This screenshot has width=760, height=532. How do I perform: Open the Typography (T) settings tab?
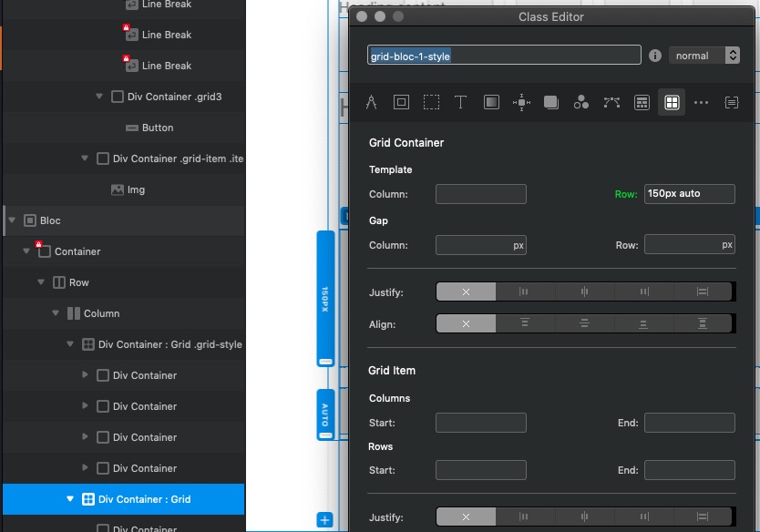pyautogui.click(x=460, y=103)
